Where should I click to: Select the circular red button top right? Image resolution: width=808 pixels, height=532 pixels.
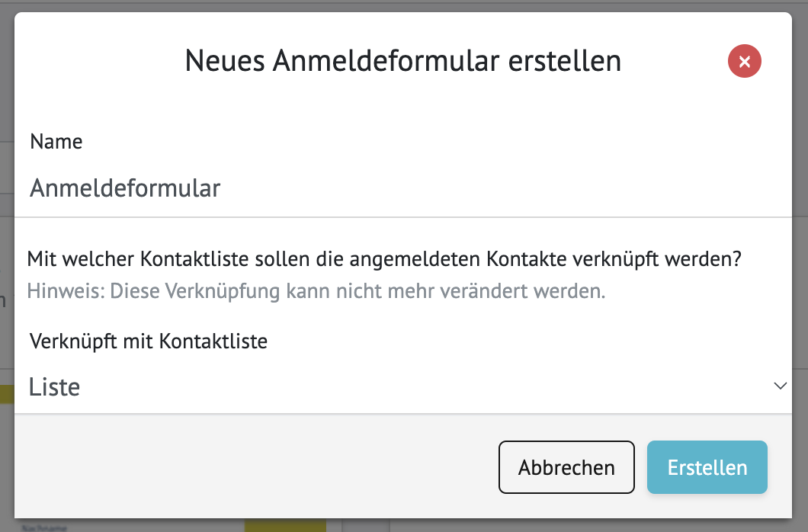[745, 61]
